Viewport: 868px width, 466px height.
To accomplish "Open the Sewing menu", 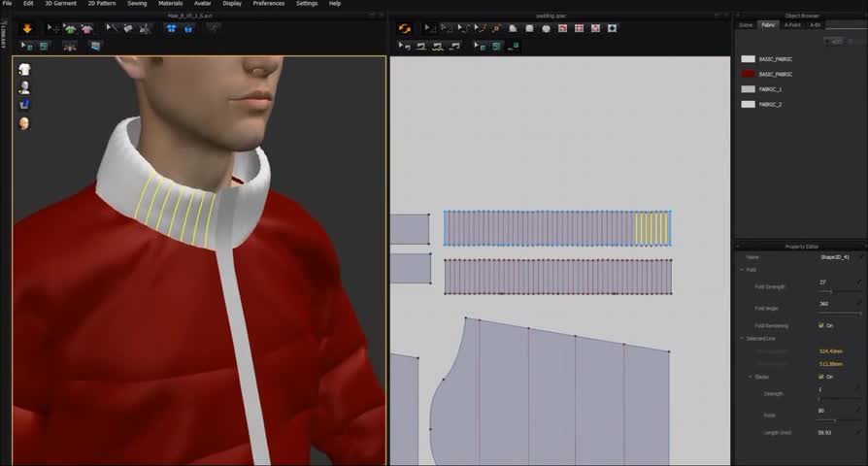I will [x=137, y=3].
